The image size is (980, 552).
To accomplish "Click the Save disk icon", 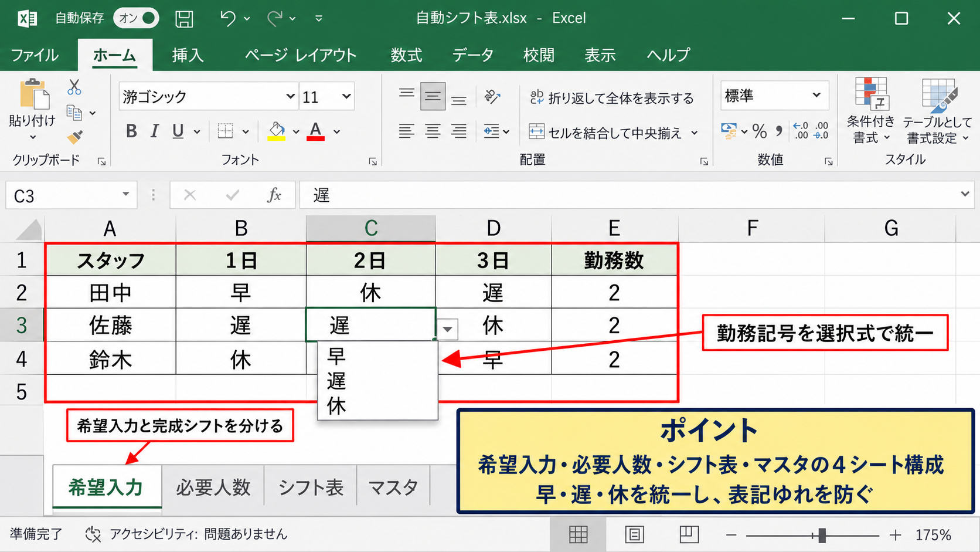I will (x=184, y=19).
